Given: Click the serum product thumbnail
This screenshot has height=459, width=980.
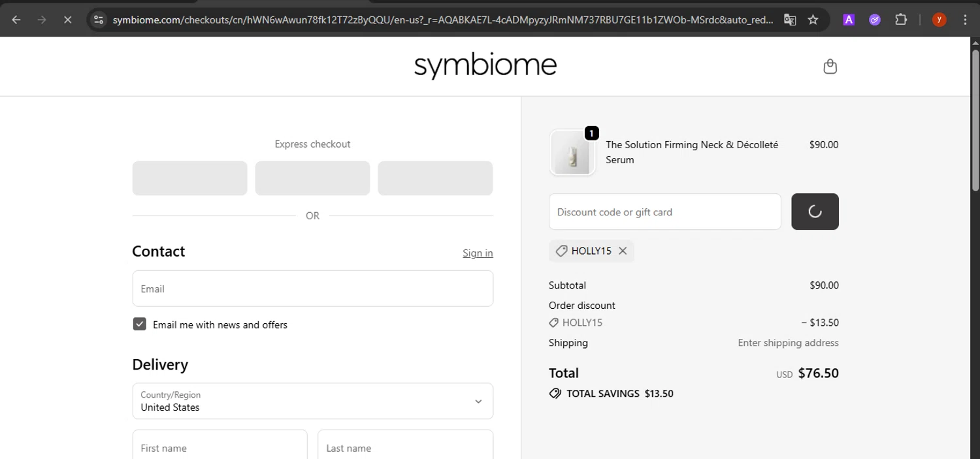Looking at the screenshot, I should [572, 153].
